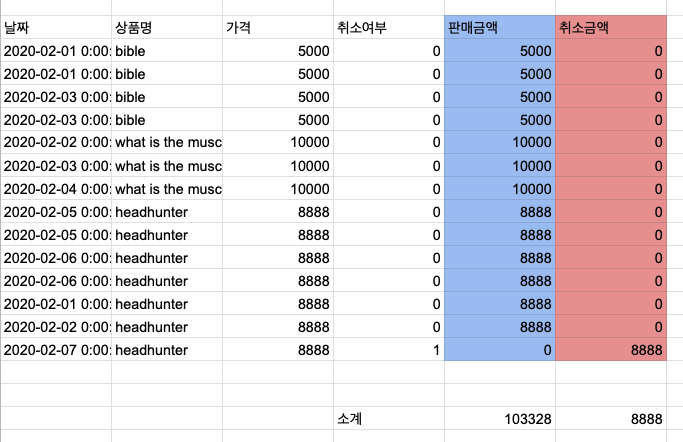Click headhunter name in the 2020-02-07 row
The width and height of the screenshot is (683, 442).
coord(167,350)
